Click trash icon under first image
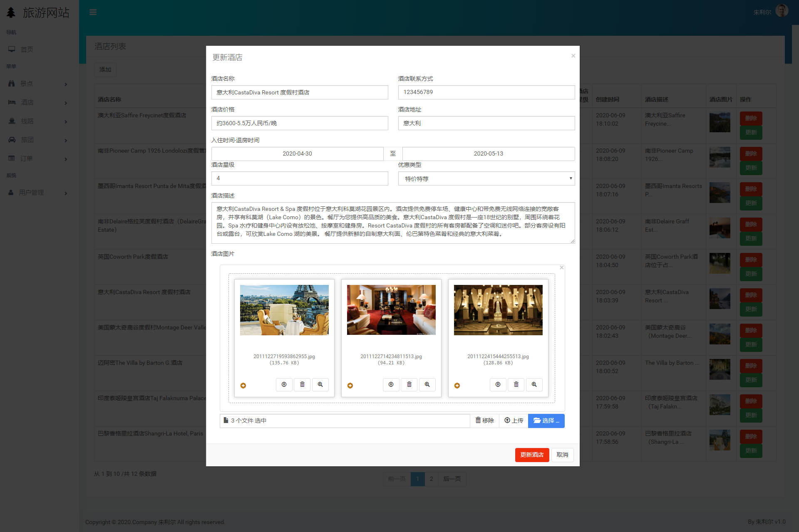This screenshot has width=799, height=532. pos(302,385)
